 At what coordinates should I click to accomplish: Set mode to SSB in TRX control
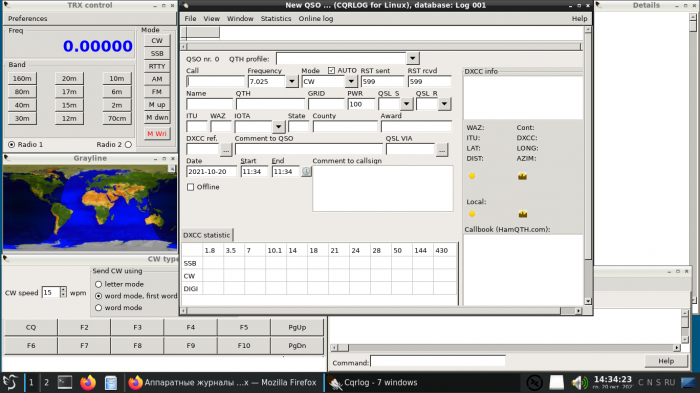pos(157,54)
